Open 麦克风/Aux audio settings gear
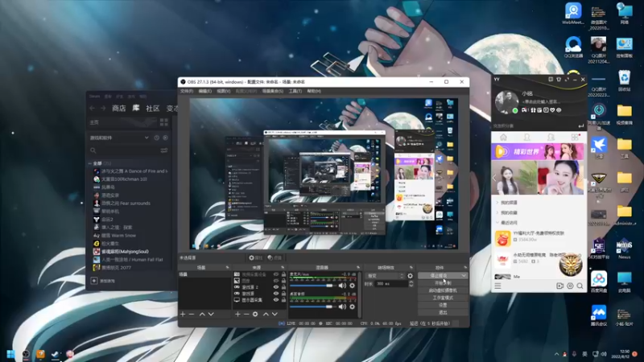Screen dimensions: 644x362 point(352,286)
